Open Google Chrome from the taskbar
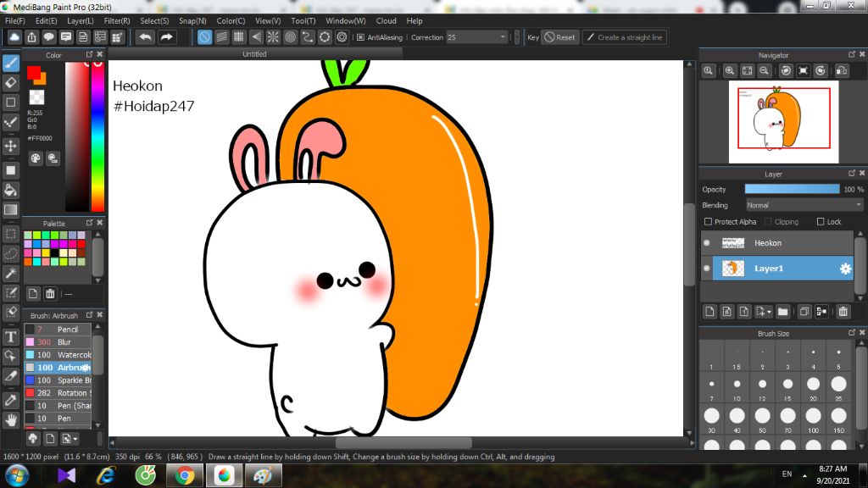Screen dimensions: 868x488 (x=185, y=476)
